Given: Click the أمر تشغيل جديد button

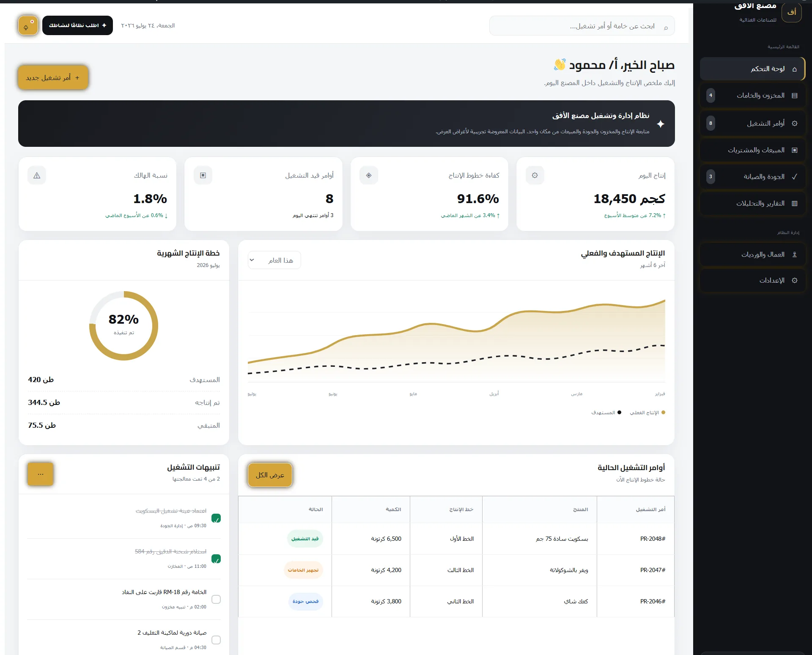Looking at the screenshot, I should point(53,77).
